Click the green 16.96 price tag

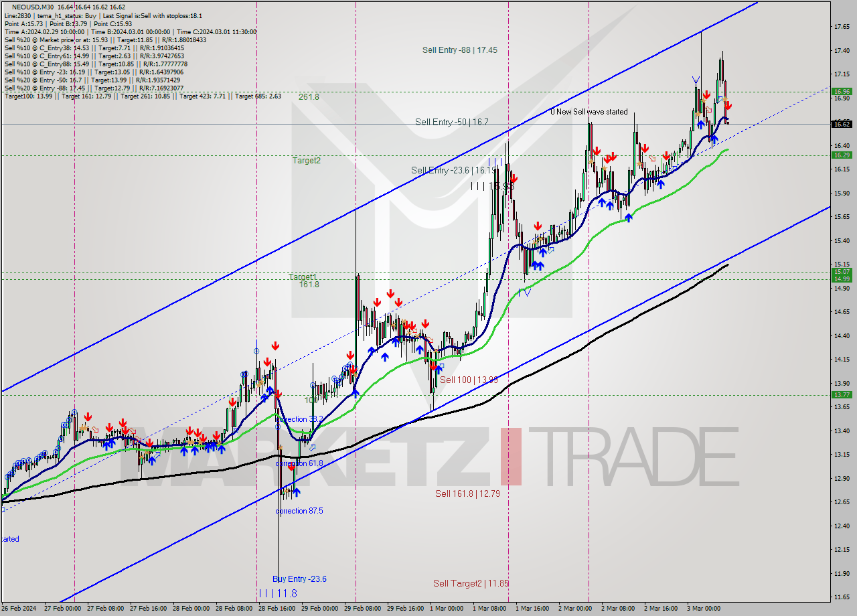tap(842, 92)
